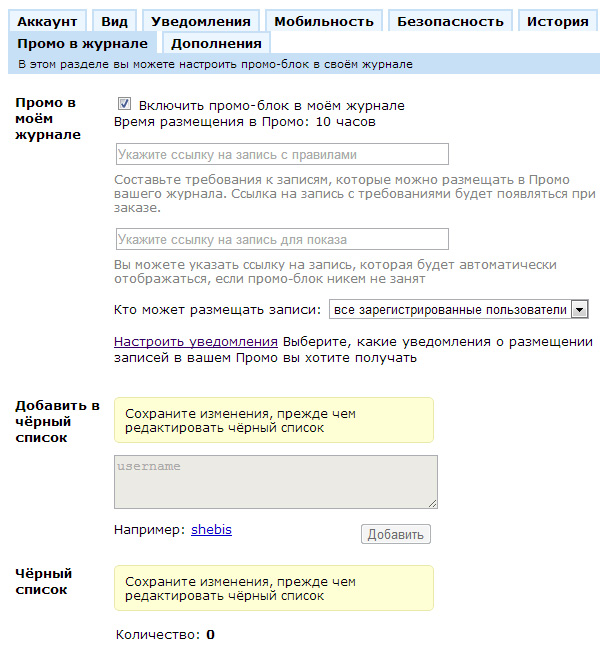Click the yellow notice above the username textarea
The height and width of the screenshot is (656, 600).
point(274,420)
